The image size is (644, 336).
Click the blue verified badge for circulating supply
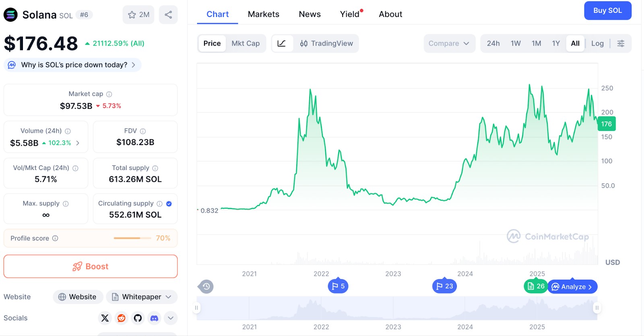point(169,204)
